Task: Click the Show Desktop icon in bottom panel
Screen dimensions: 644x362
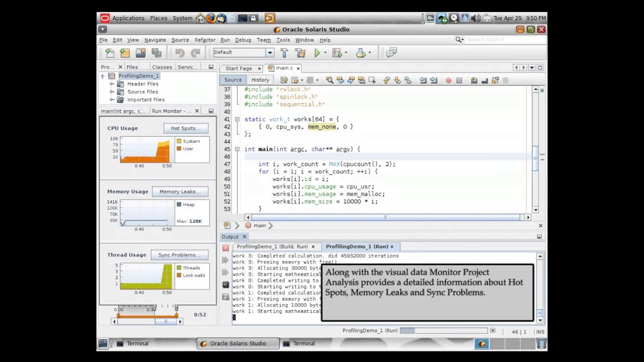Action: coord(103,343)
